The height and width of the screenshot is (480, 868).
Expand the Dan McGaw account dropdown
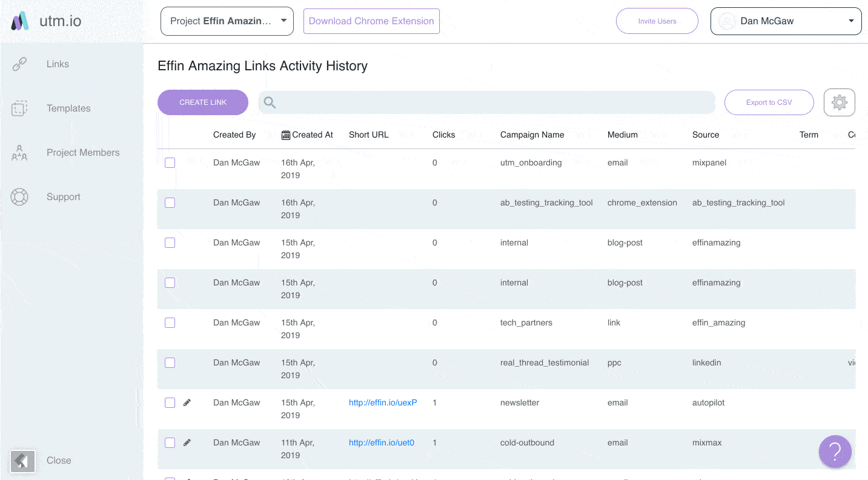(x=786, y=21)
